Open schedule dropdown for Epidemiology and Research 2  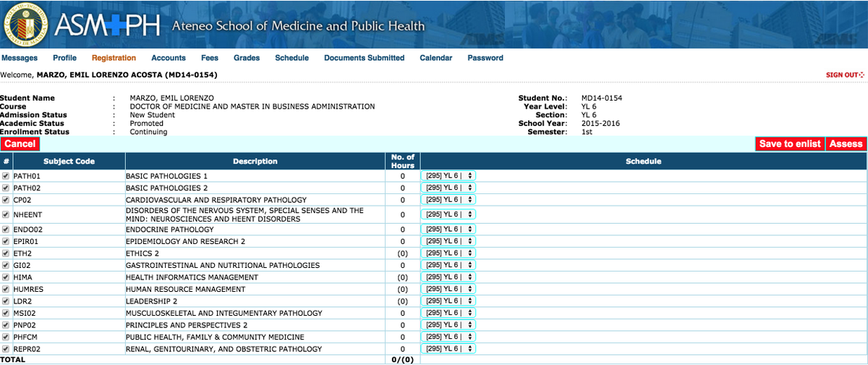(448, 241)
